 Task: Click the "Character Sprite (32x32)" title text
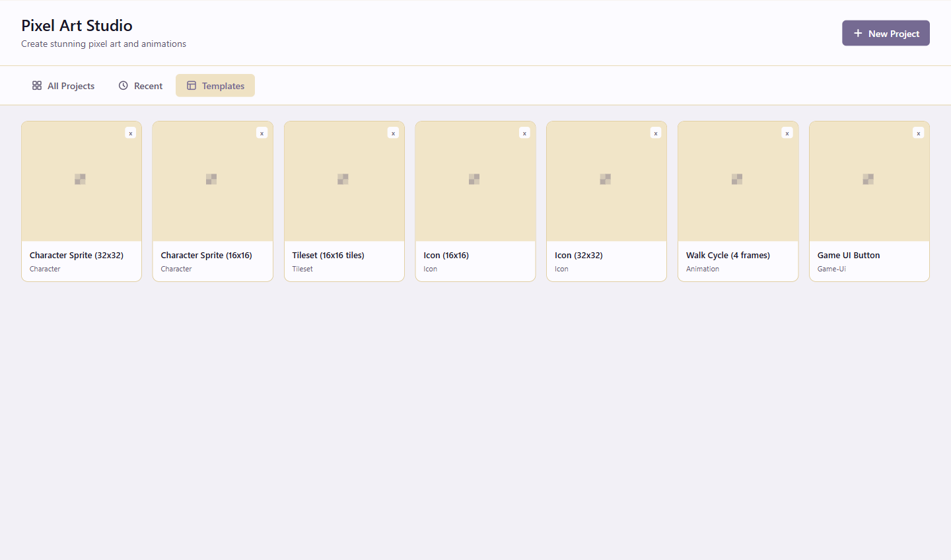coord(77,256)
